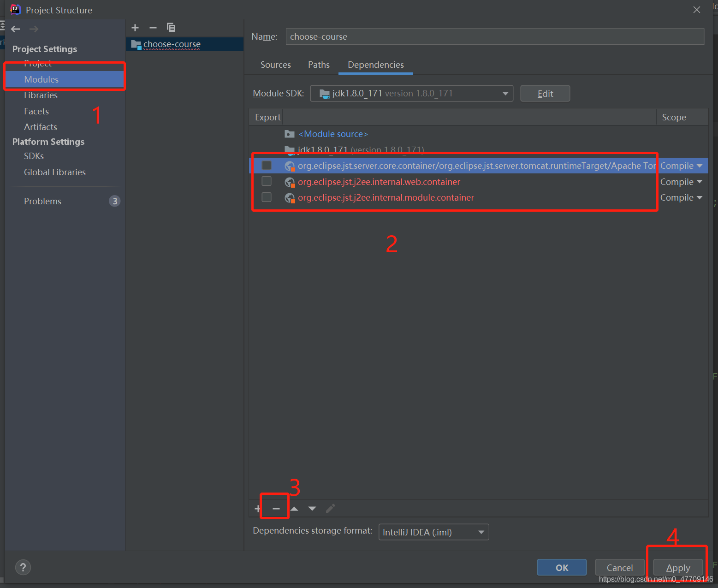Click the module Name input field
The width and height of the screenshot is (718, 588).
pyautogui.click(x=494, y=37)
